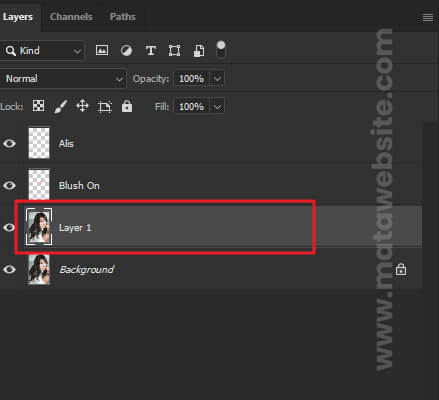Filter for adjustment layers icon
This screenshot has width=439, height=400.
(126, 51)
